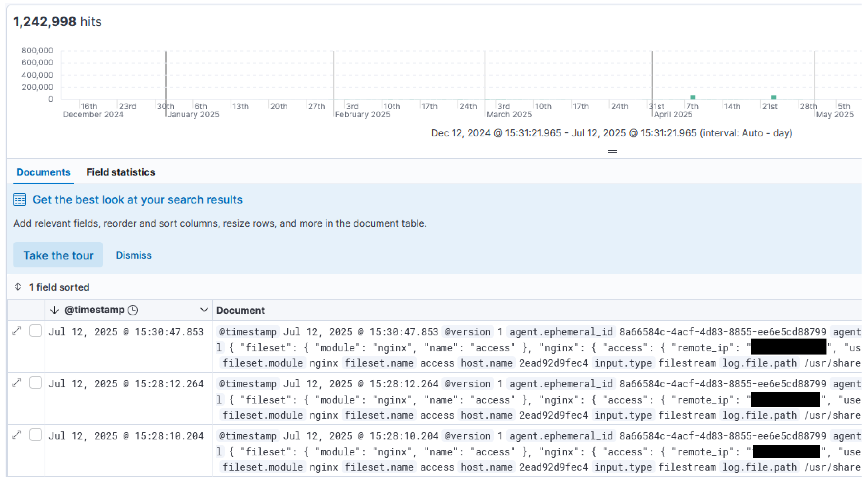This screenshot has width=868, height=483.
Task: Open the sort fields icon beside field sorted
Action: pyautogui.click(x=18, y=287)
